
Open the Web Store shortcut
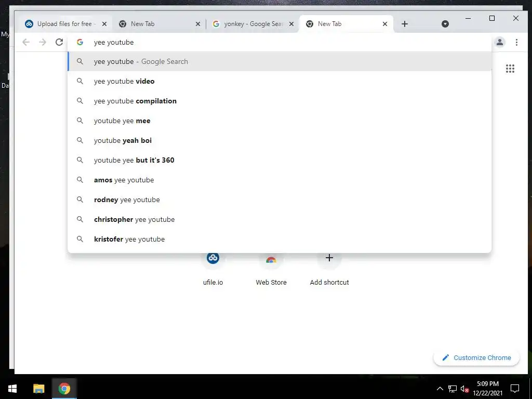(x=271, y=269)
